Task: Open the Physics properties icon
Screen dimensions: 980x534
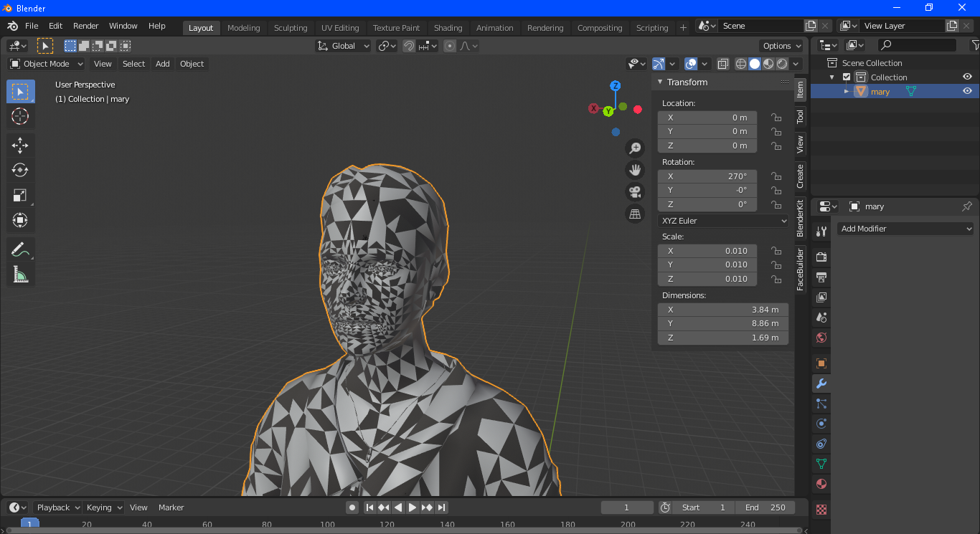Action: coord(821,424)
